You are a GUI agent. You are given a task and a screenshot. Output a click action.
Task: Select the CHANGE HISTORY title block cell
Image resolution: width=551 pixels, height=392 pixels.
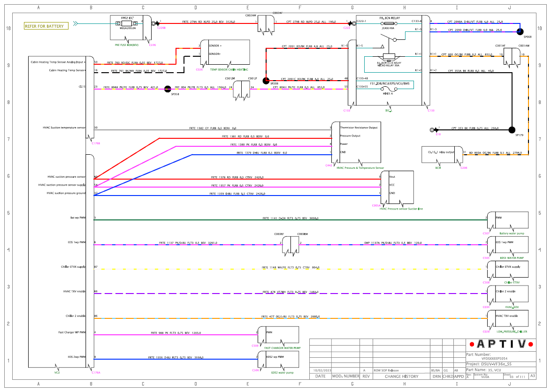coord(401,376)
